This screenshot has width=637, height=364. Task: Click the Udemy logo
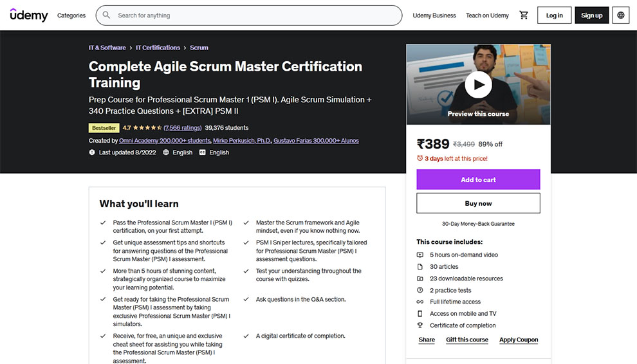pyautogui.click(x=29, y=15)
